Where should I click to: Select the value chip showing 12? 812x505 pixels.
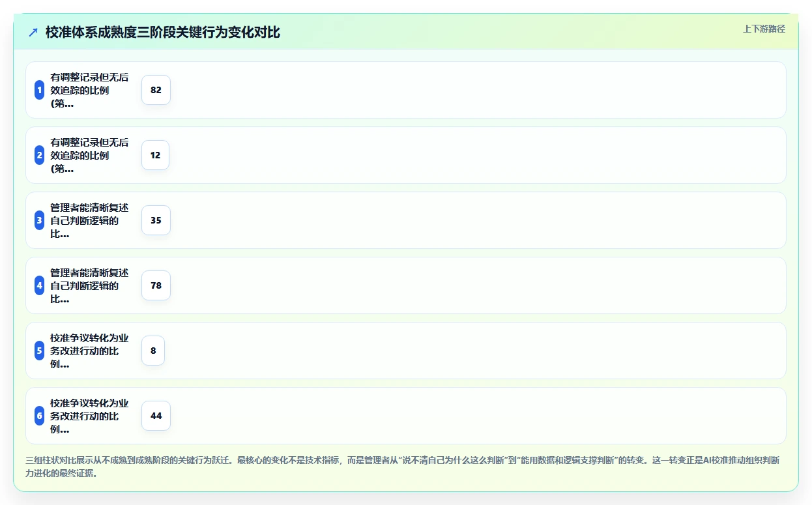155,155
